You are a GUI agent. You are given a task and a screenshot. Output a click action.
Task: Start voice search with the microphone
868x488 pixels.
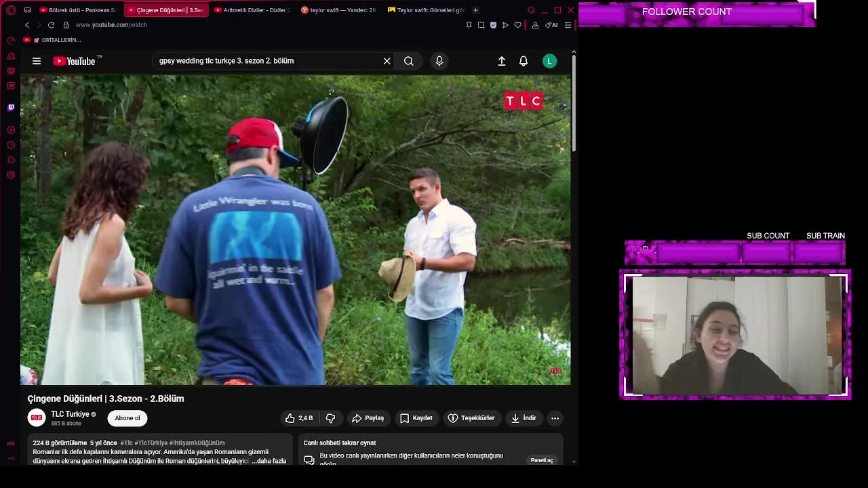(439, 61)
